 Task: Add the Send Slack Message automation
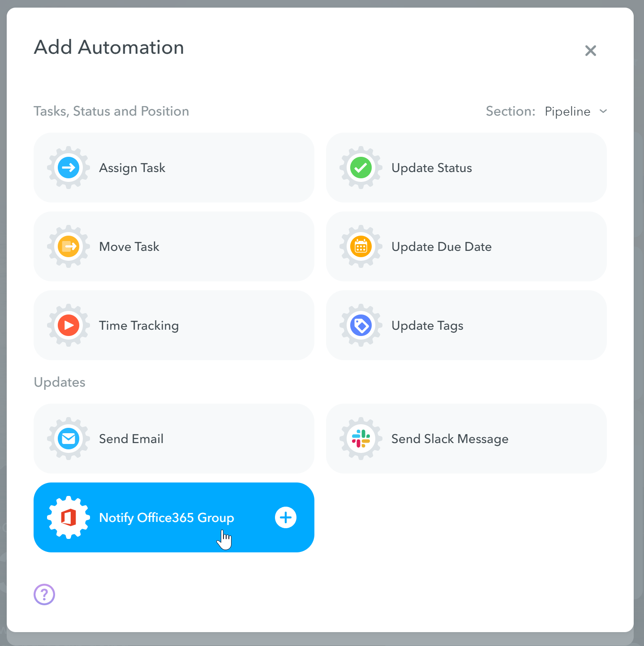[466, 439]
